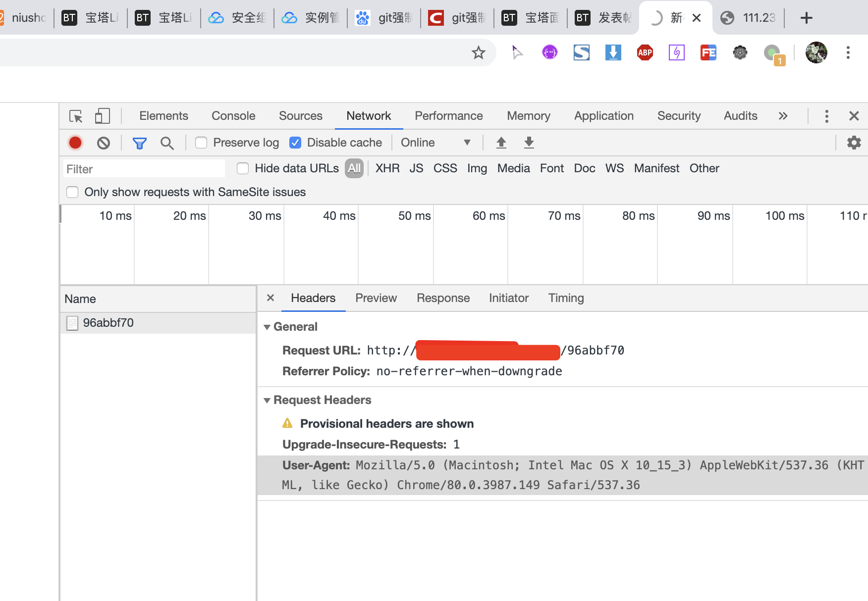Open DevTools customize three-dot menu

(826, 116)
